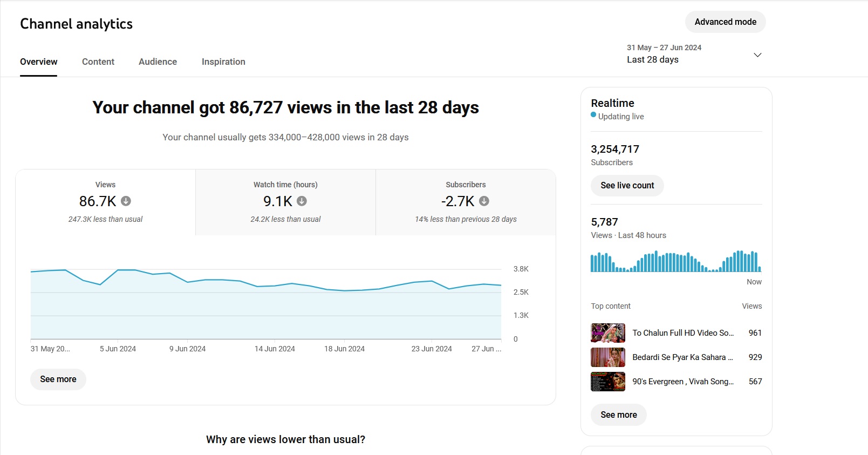Click See more in the Realtime panel
The height and width of the screenshot is (455, 868).
(x=619, y=415)
